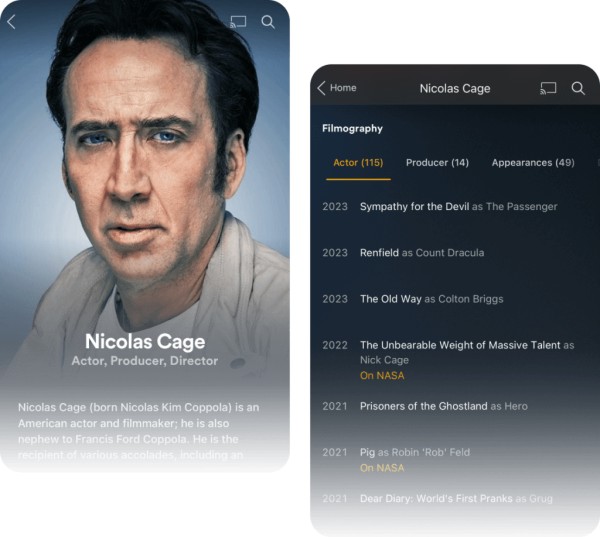
Task: Tap On NASA under the Pig entry
Action: (382, 468)
